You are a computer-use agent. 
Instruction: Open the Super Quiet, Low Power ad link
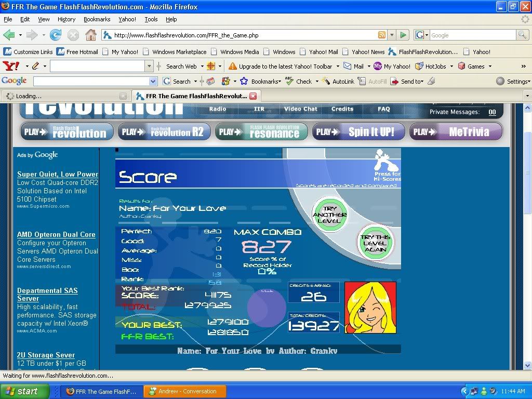[58, 174]
